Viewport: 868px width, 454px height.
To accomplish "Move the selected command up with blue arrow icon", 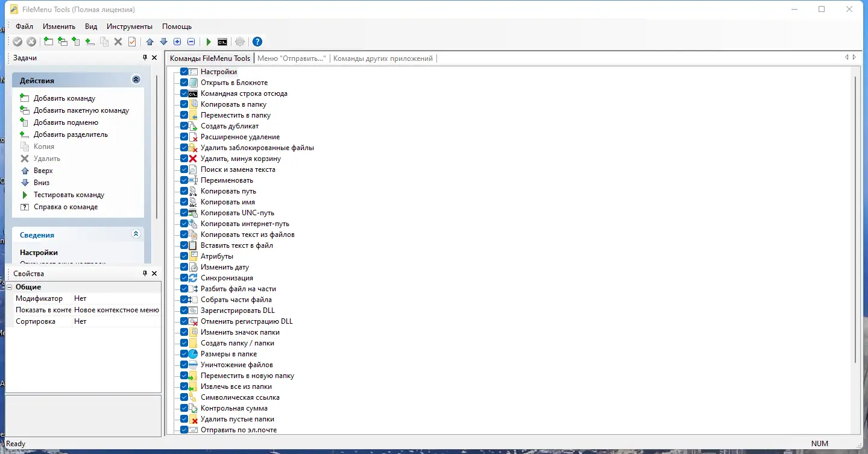I will point(149,42).
